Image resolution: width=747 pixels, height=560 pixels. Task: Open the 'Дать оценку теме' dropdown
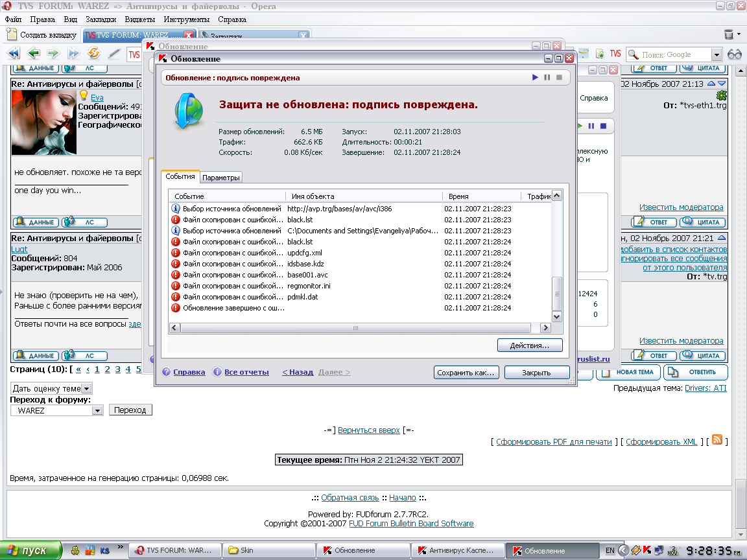(x=86, y=388)
